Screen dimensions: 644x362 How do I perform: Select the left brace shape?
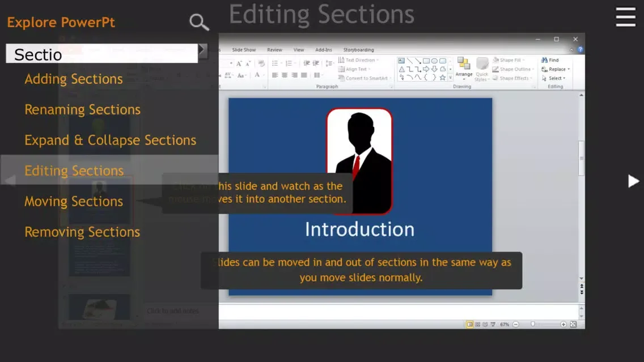pos(426,77)
